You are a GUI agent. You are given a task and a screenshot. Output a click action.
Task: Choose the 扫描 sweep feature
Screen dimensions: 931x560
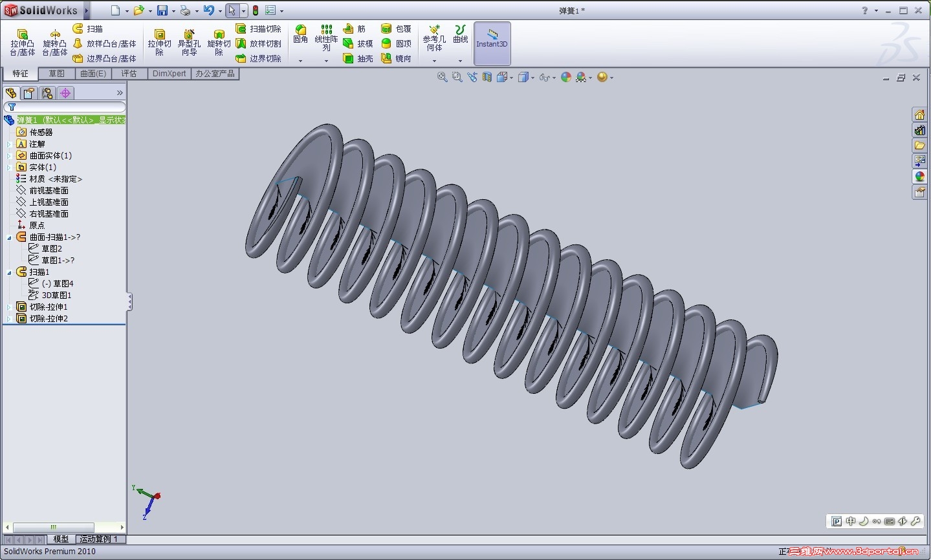[x=88, y=28]
